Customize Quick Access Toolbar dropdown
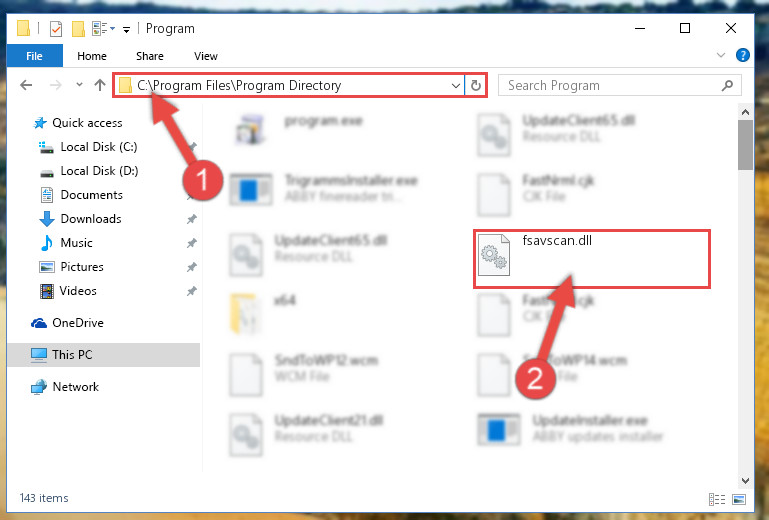Screen dimensions: 769x520 pyautogui.click(x=126, y=30)
